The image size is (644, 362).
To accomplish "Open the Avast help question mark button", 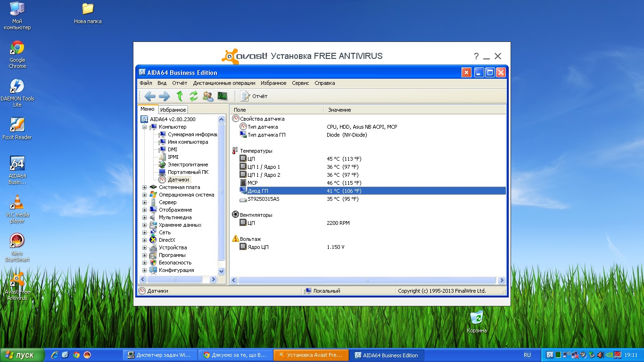I will [476, 57].
